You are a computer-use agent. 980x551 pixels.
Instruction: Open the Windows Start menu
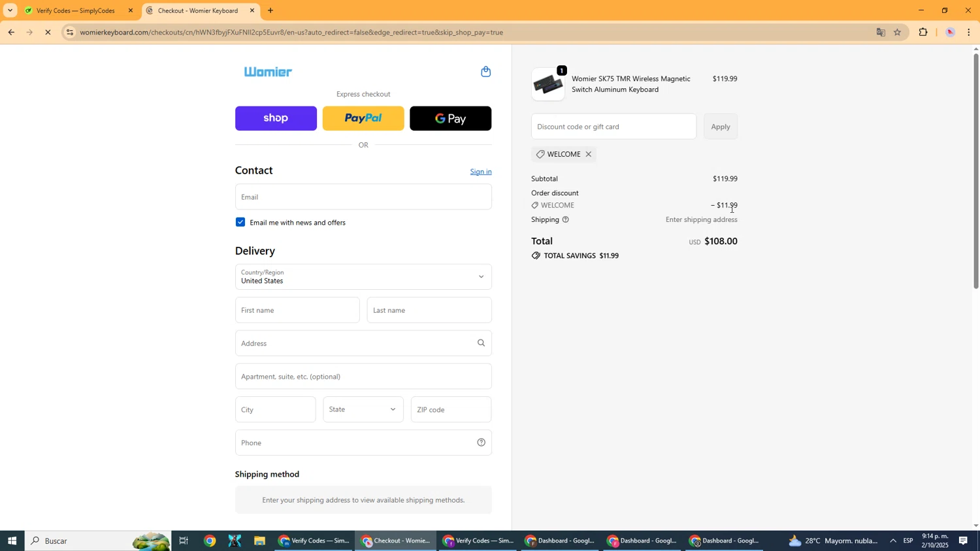tap(12, 541)
